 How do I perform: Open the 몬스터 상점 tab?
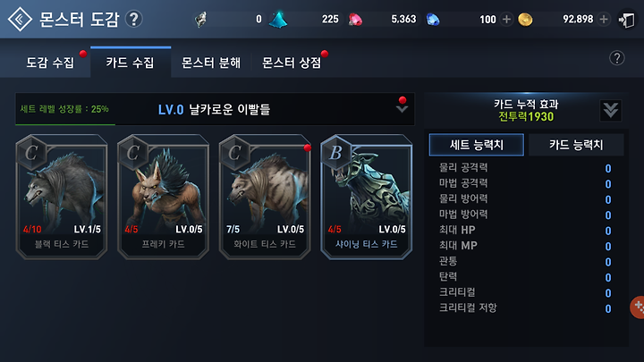[292, 63]
